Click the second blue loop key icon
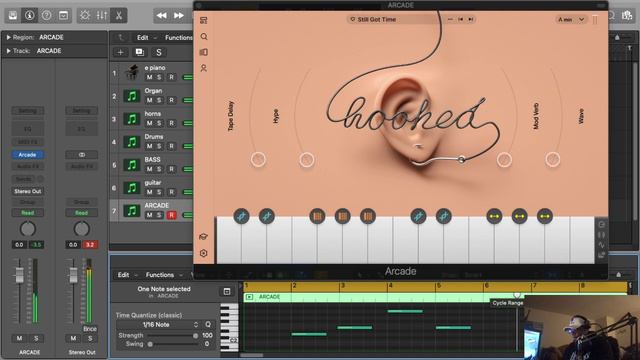This screenshot has height=360, width=640. point(267,216)
